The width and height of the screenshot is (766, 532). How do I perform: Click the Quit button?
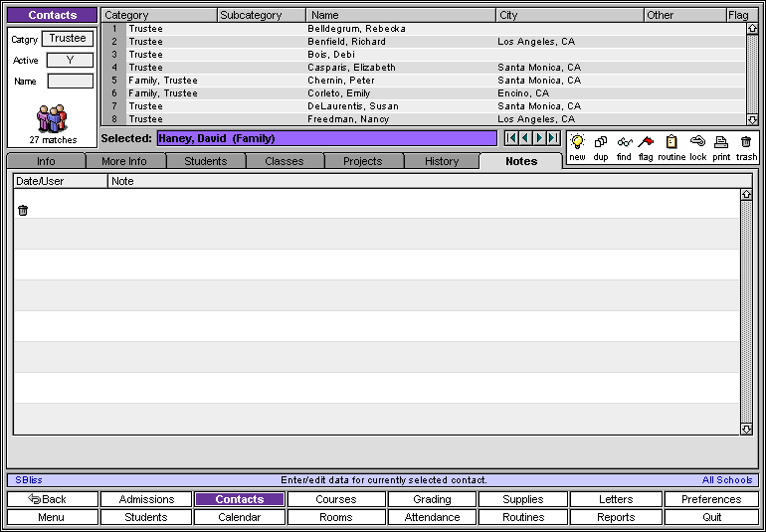[x=711, y=517]
